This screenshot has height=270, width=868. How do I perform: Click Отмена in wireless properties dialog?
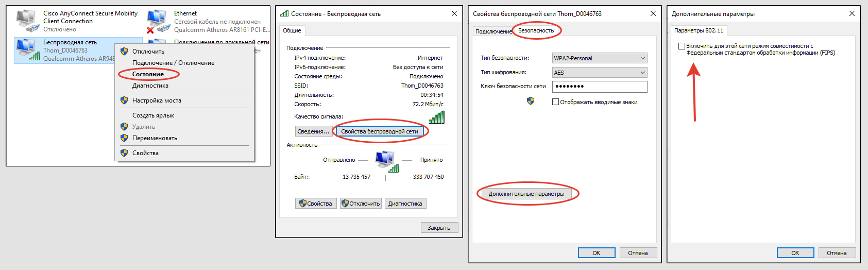pyautogui.click(x=638, y=253)
